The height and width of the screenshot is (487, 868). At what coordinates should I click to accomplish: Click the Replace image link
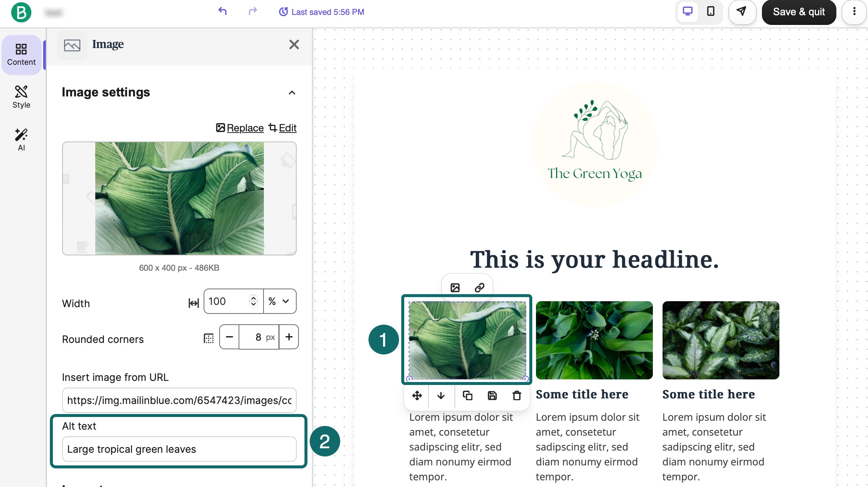point(245,128)
